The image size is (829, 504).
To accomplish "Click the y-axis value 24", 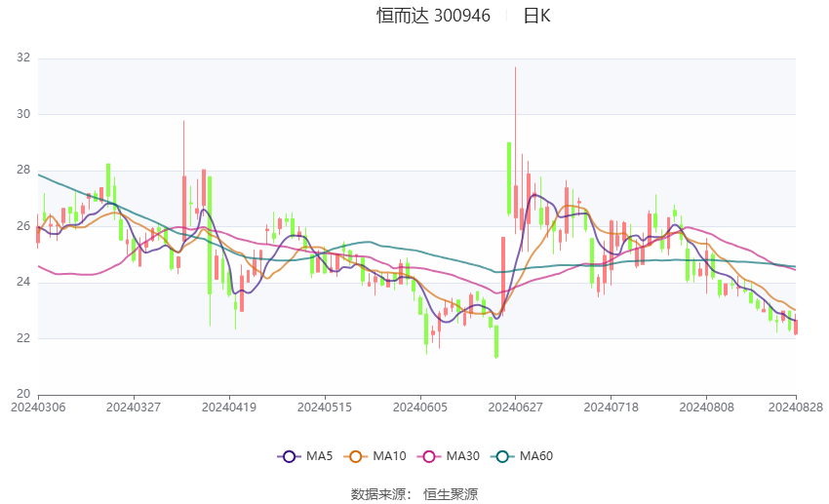I will coord(23,282).
